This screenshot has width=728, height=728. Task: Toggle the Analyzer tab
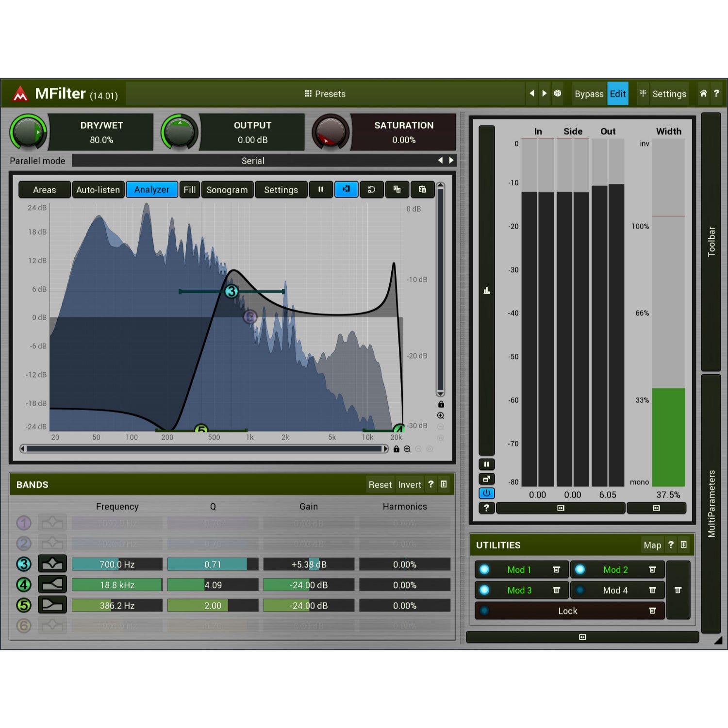[152, 189]
